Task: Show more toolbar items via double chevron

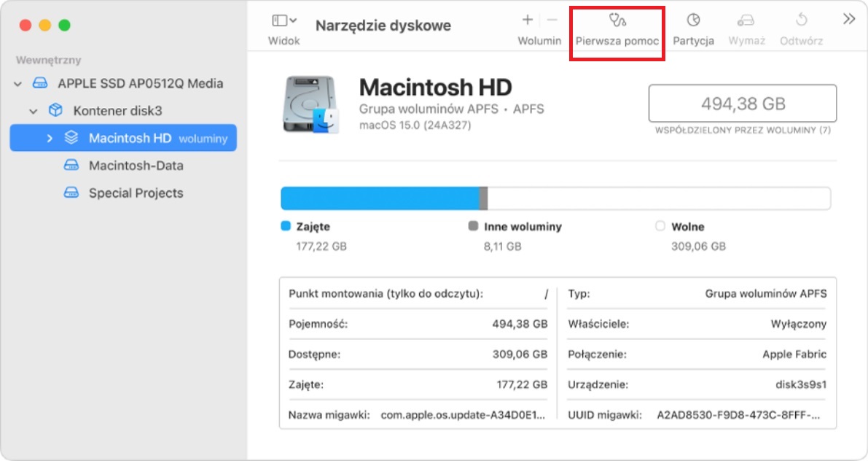Action: click(848, 20)
